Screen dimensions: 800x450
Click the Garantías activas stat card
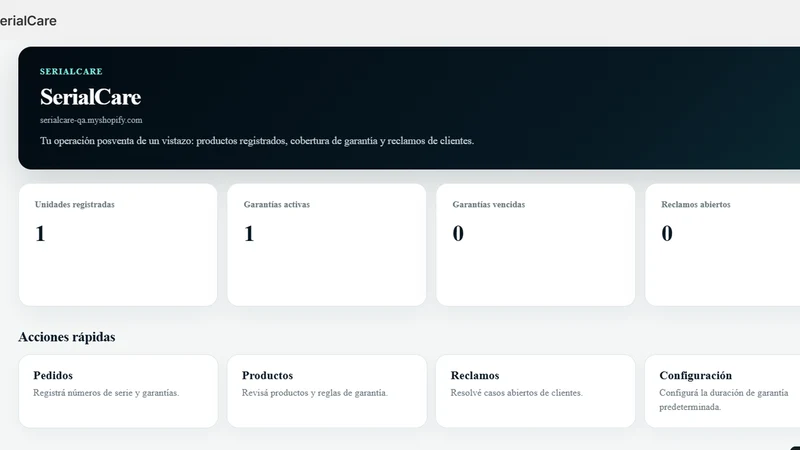point(327,245)
